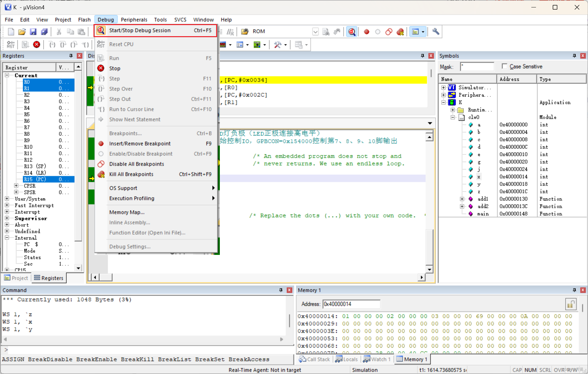
Task: Select Start/Stop Debug Session menu entry
Action: [156, 30]
